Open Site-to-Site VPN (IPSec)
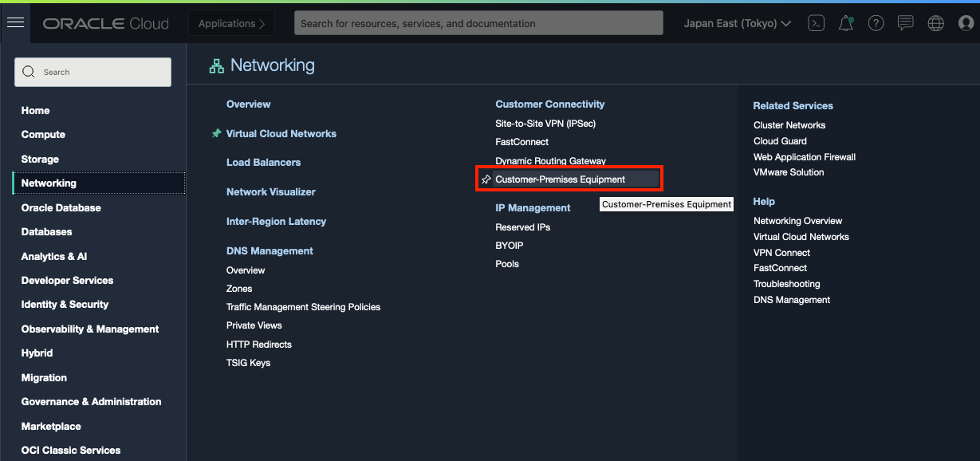This screenshot has width=980, height=461. click(x=545, y=124)
